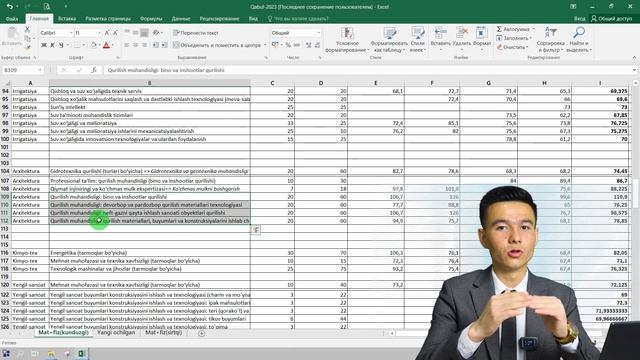Click the increase indent icon

(164, 45)
